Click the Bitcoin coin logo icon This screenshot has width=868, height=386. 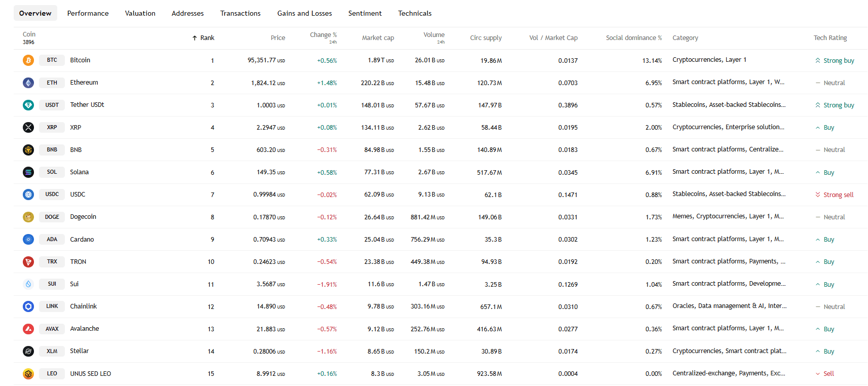(x=28, y=60)
